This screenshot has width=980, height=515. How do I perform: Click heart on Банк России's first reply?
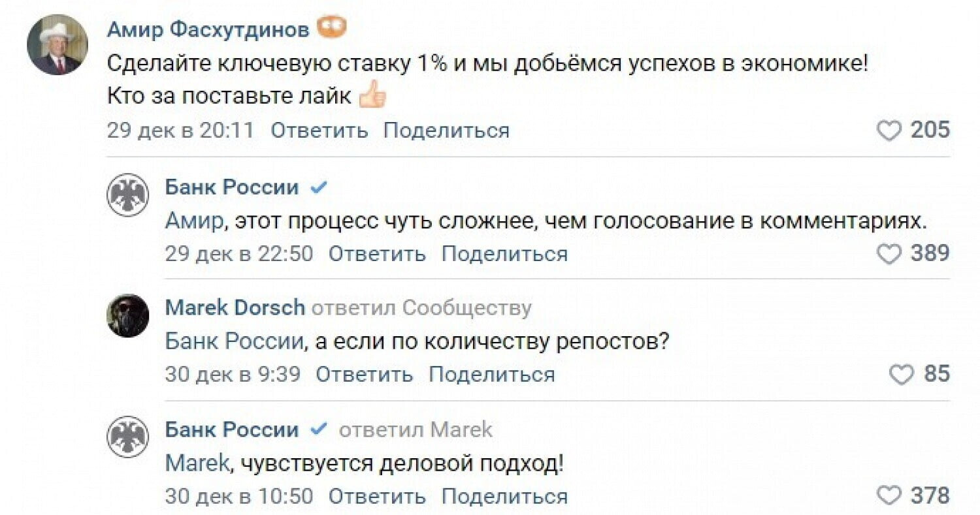(889, 254)
